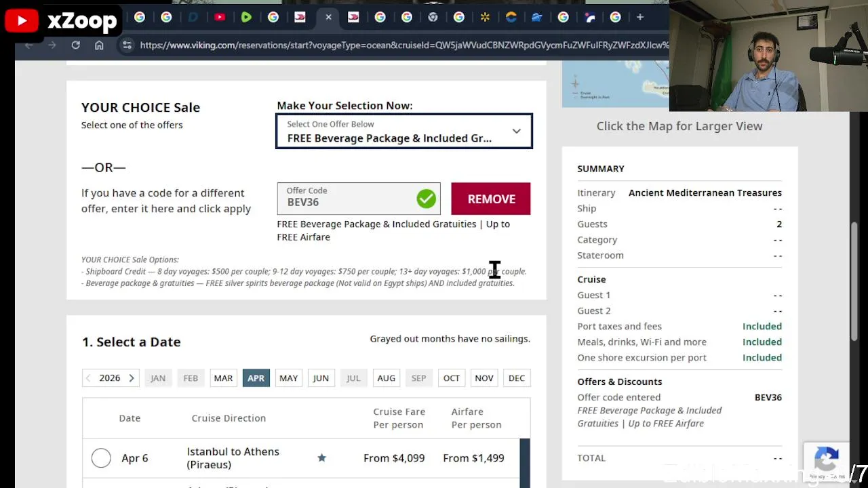Go to previous year with left chevron
The width and height of the screenshot is (868, 488).
pyautogui.click(x=87, y=378)
